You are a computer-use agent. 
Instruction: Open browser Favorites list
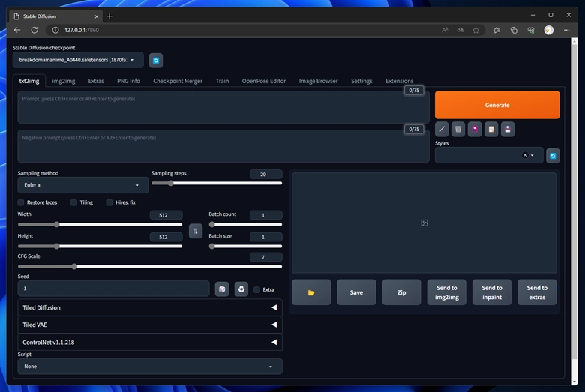[496, 30]
